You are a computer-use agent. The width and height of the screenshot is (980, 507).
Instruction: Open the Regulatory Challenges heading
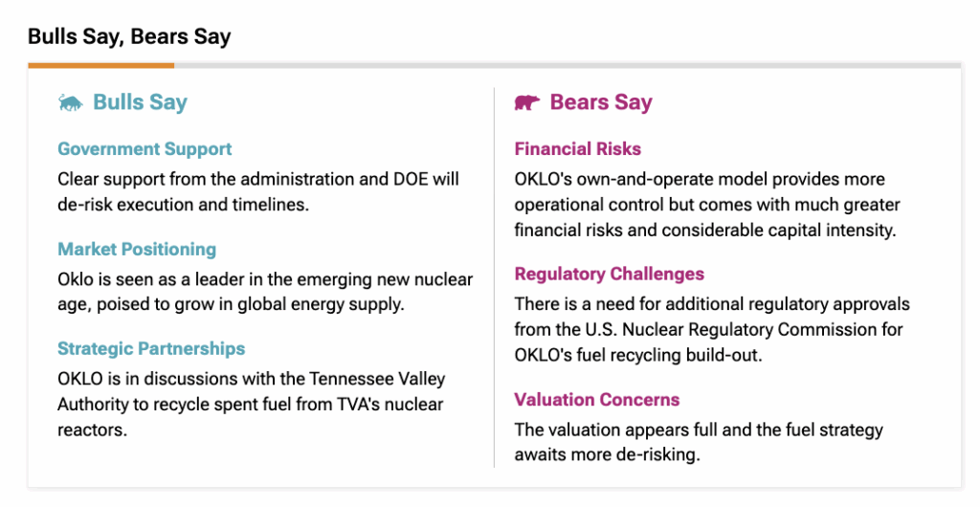click(609, 275)
